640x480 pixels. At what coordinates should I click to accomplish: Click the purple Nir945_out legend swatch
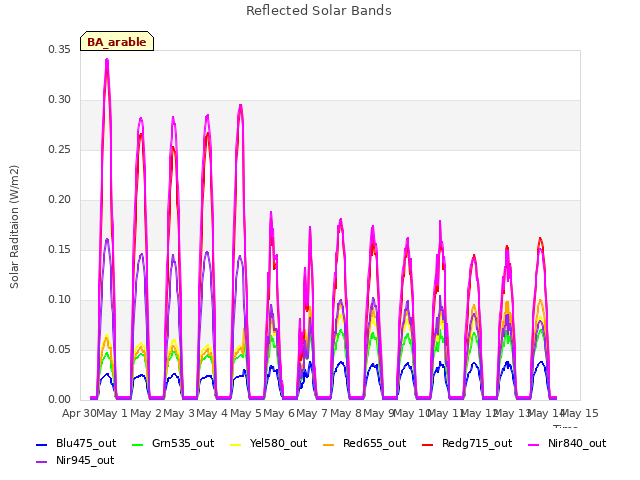[x=42, y=462]
